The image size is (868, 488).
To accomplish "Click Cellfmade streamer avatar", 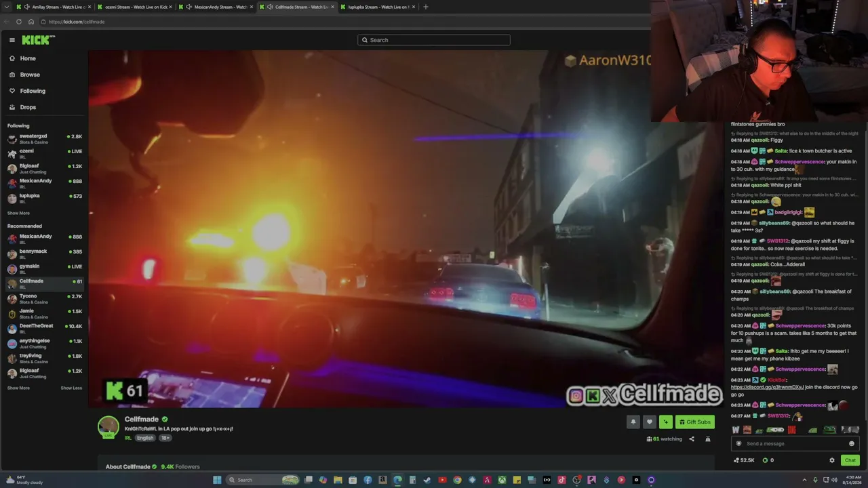I will coord(108,427).
